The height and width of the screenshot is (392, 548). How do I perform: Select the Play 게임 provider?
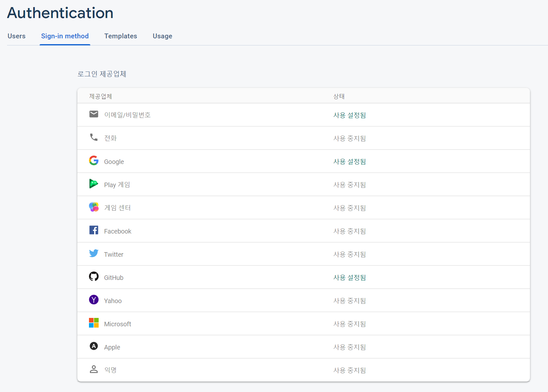pos(304,185)
